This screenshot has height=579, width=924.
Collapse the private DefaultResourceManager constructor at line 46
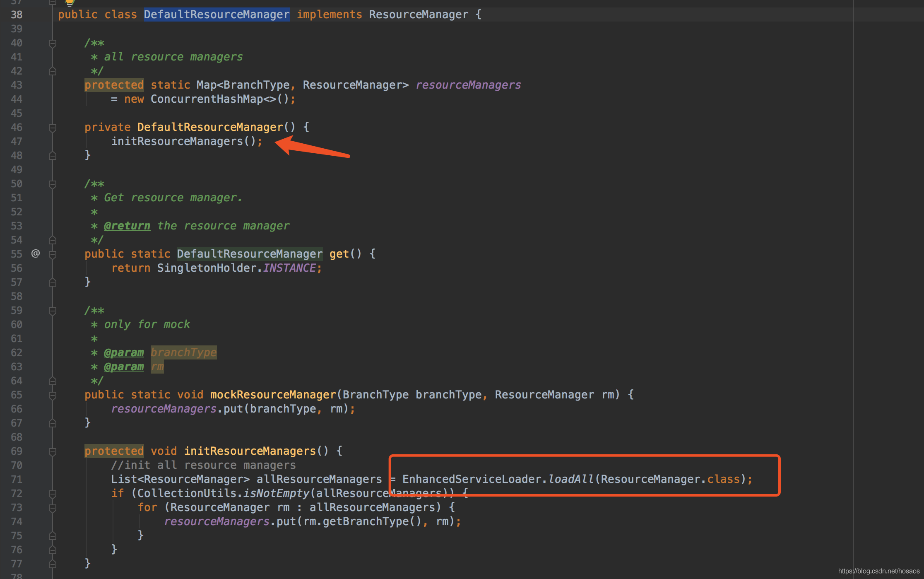pyautogui.click(x=53, y=128)
